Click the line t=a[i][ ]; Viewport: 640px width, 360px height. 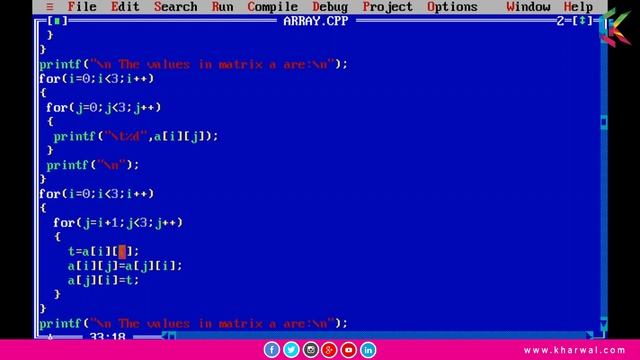104,251
